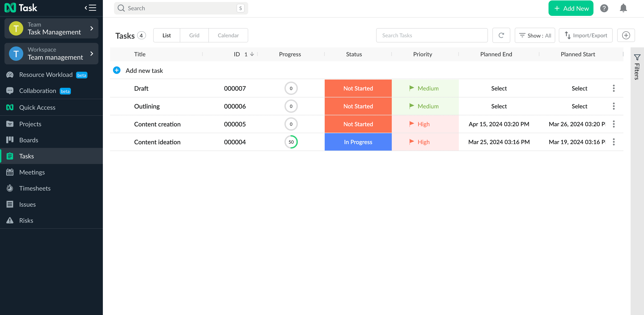Viewport: 644px width, 315px height.
Task: Open the Outlining task title
Action: coord(147,106)
